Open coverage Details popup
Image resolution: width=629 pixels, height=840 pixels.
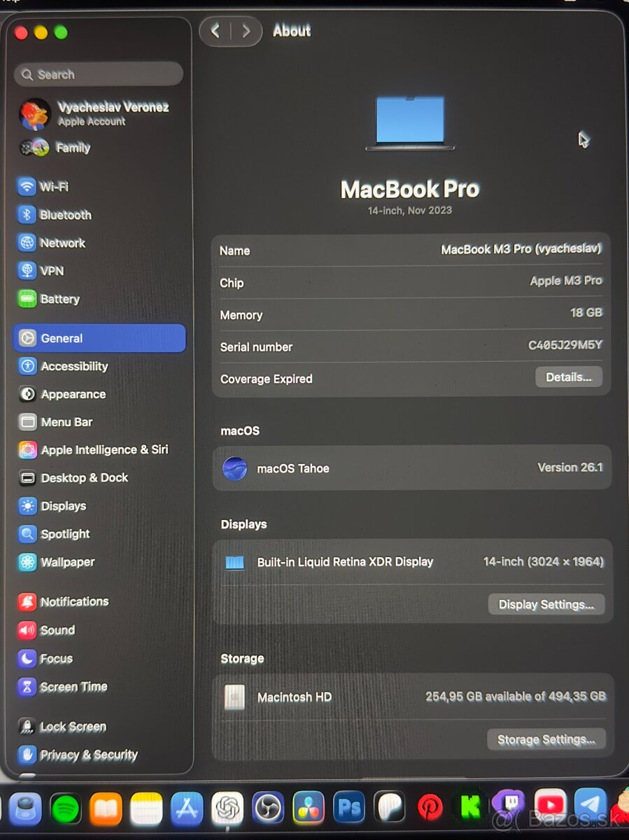tap(569, 377)
